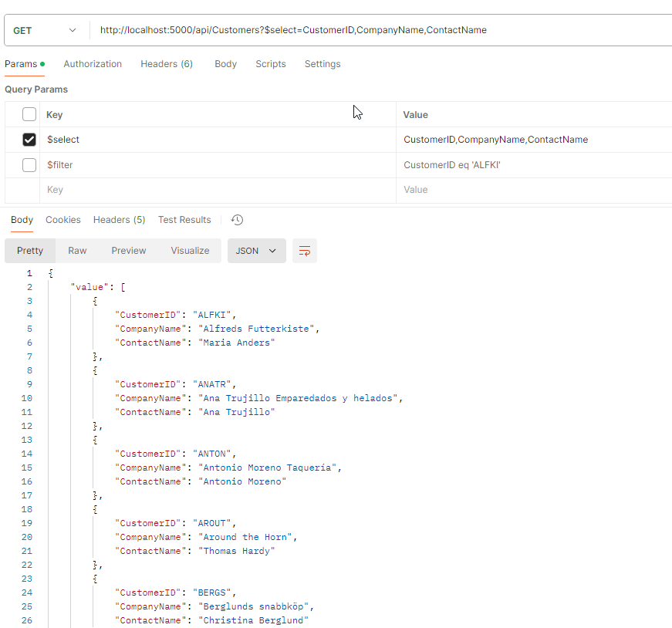Open the Authorization tab
672x628 pixels.
93,64
